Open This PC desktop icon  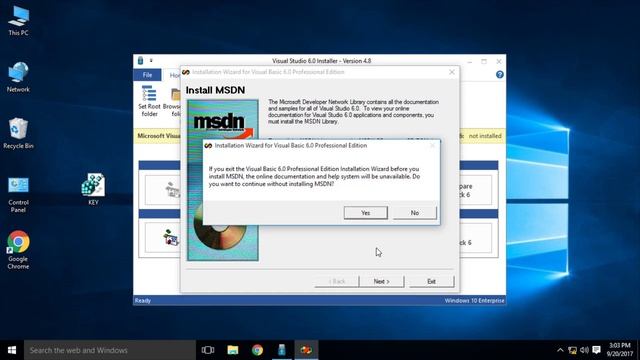tap(18, 21)
